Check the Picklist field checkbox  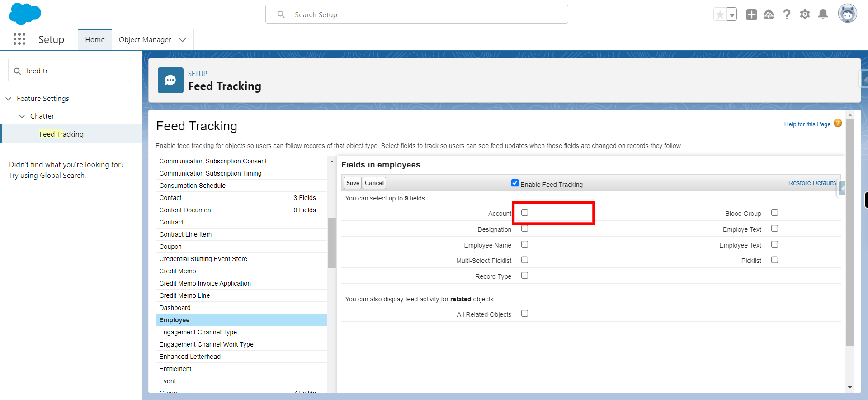(774, 260)
